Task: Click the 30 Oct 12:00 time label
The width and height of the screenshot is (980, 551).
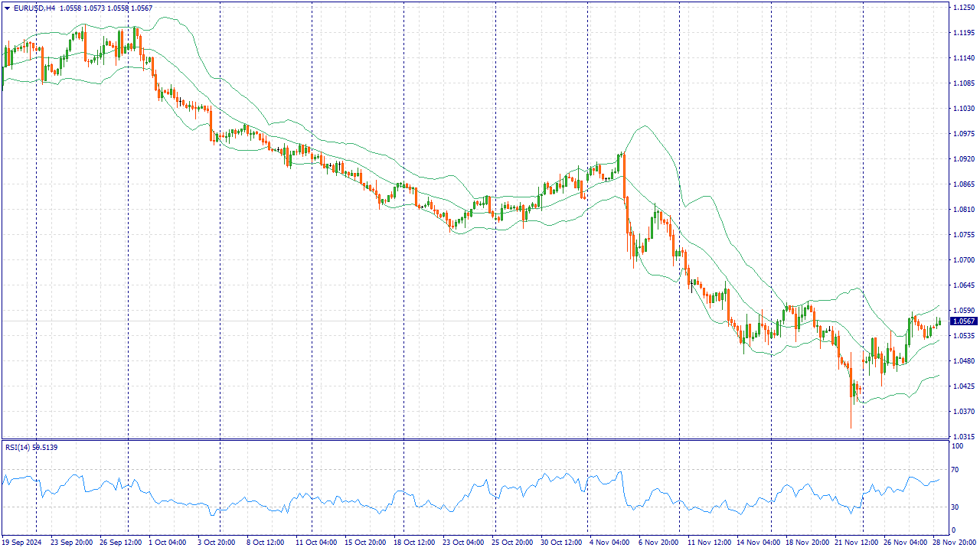Action: [560, 543]
